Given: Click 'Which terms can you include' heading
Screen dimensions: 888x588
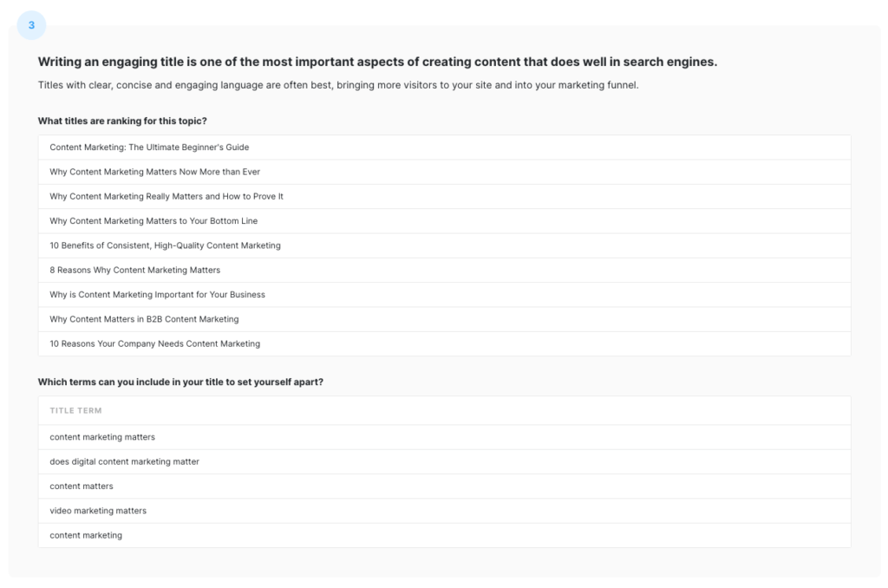Looking at the screenshot, I should [180, 382].
